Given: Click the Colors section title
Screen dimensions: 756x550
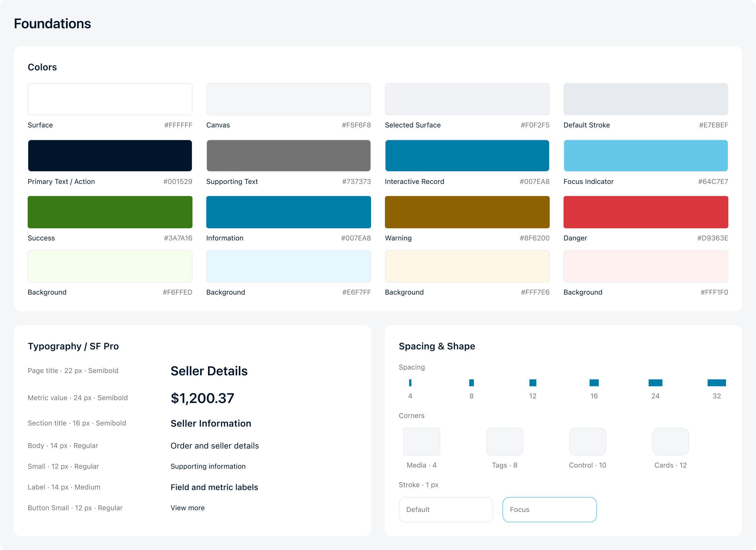Looking at the screenshot, I should tap(42, 67).
